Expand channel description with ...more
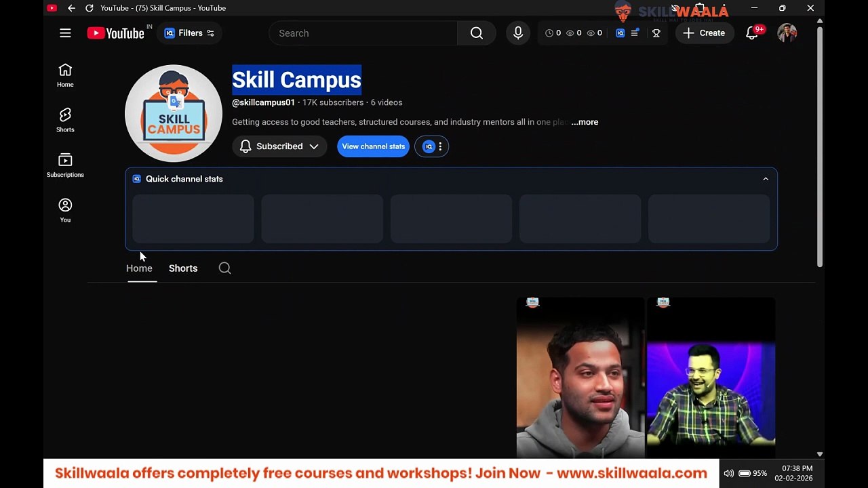 click(585, 122)
